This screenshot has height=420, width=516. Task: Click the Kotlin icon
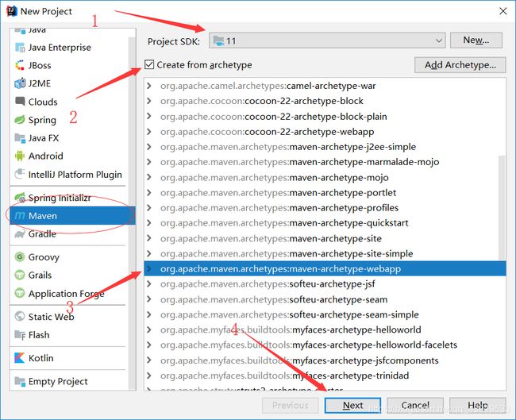(20, 358)
